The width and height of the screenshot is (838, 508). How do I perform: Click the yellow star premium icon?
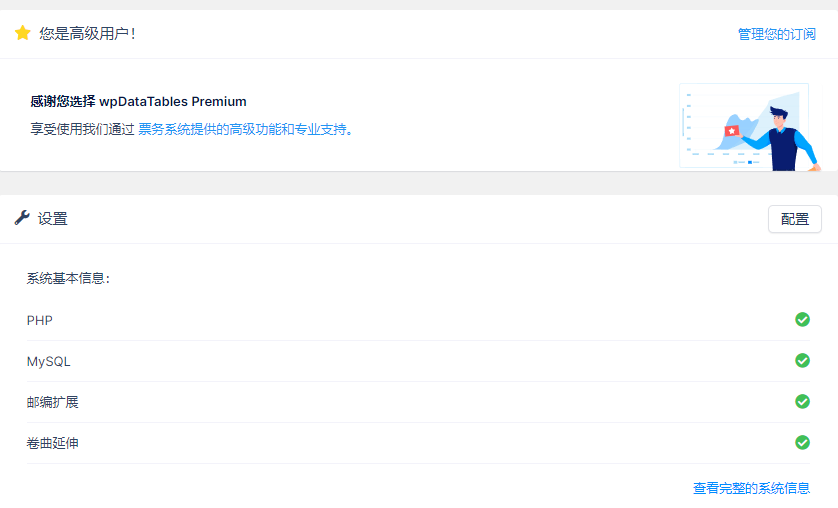point(22,33)
